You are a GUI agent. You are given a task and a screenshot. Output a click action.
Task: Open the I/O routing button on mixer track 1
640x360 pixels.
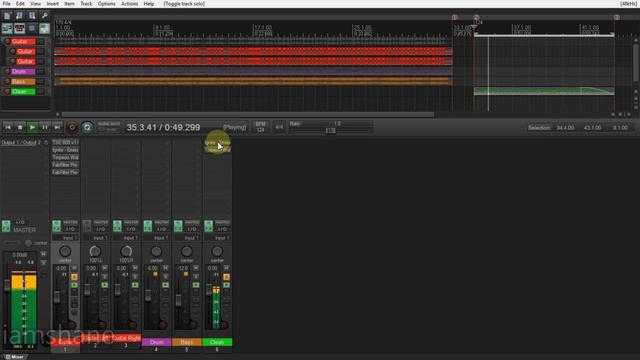click(70, 229)
